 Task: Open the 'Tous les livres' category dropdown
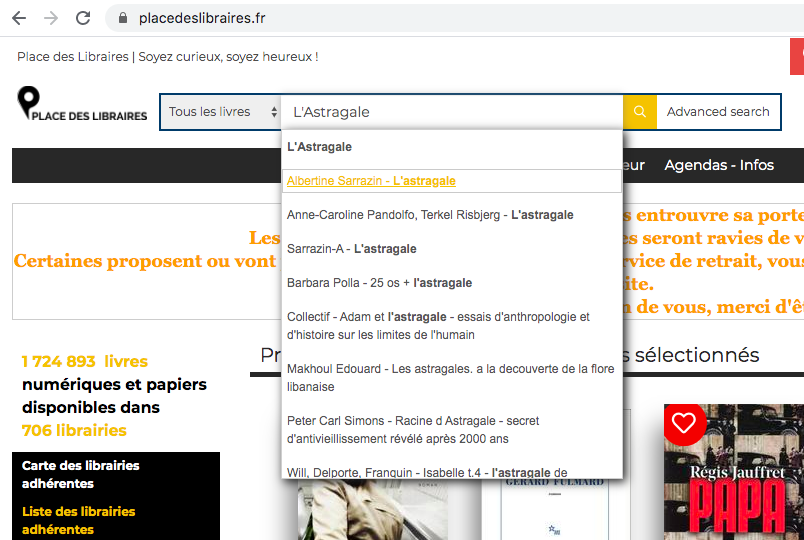[220, 112]
